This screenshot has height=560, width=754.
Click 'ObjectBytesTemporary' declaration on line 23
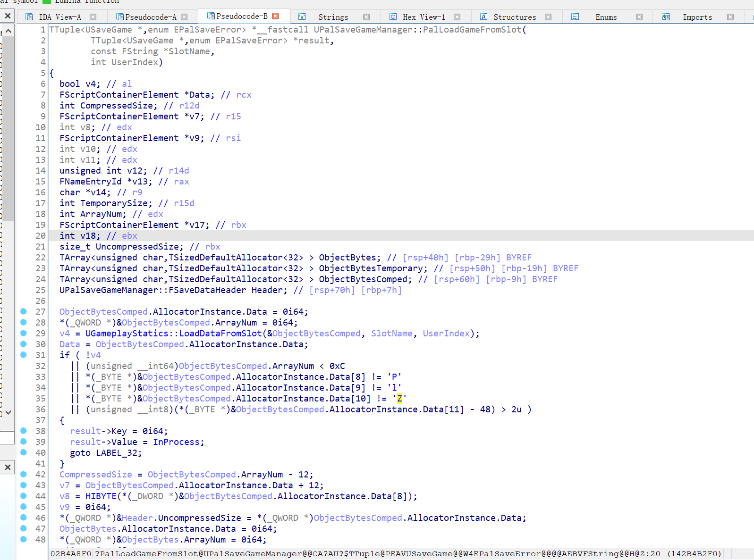coord(371,268)
